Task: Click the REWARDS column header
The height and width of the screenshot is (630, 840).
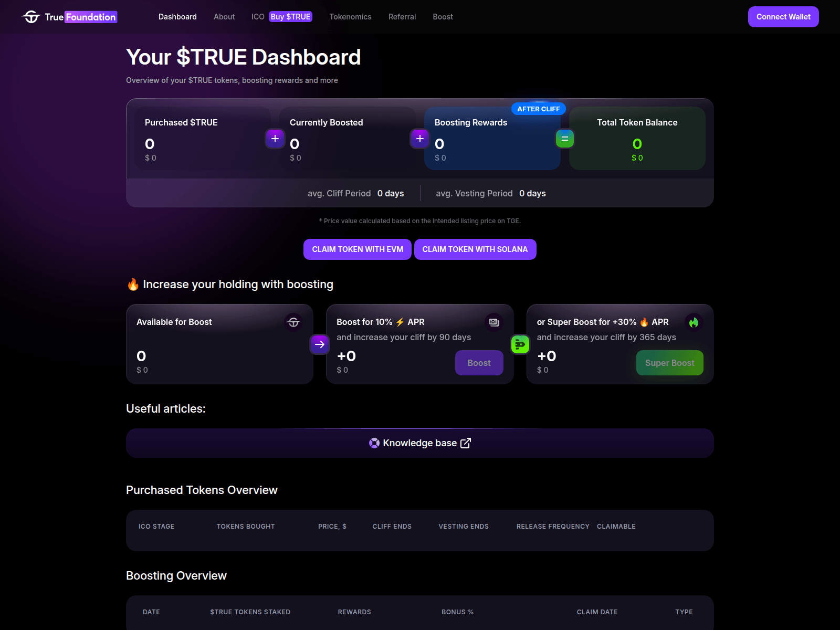Action: 354,612
